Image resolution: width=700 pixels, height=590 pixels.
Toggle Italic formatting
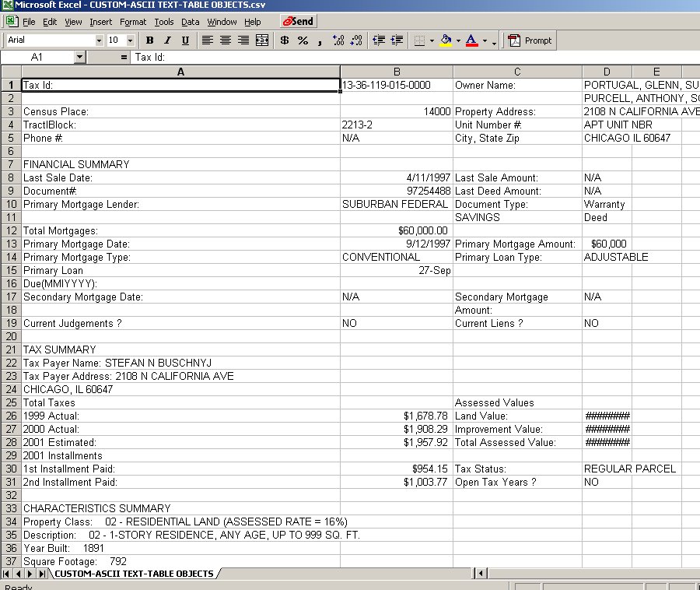[x=167, y=40]
